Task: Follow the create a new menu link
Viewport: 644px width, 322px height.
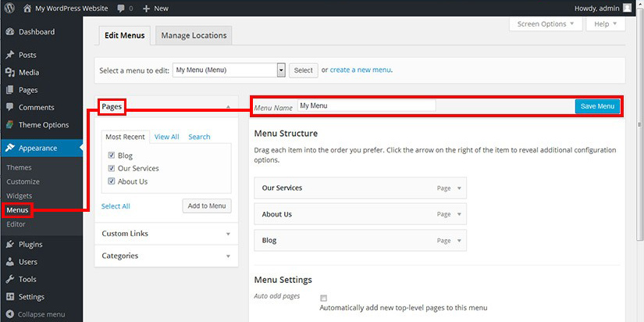Action: coord(360,70)
